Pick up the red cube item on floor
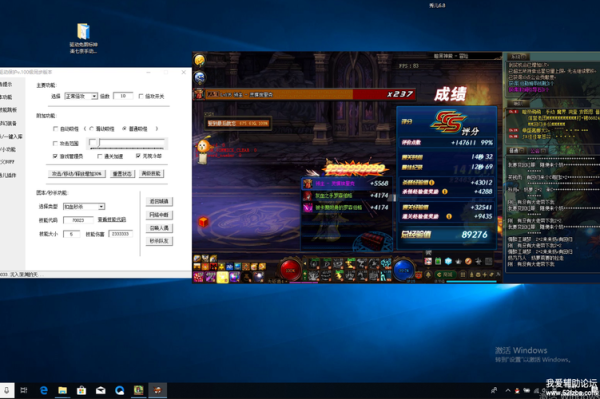Viewport: 600px width, 399px height. [x=204, y=221]
